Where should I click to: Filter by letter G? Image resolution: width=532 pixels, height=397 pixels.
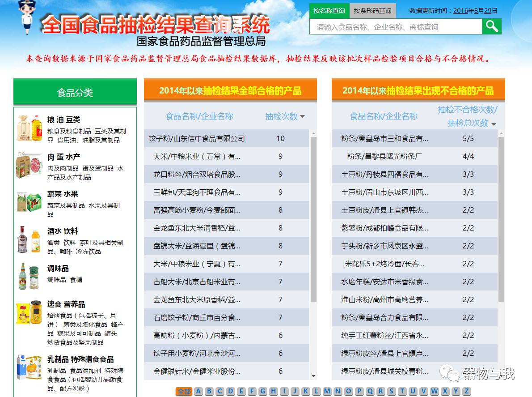click(x=262, y=391)
